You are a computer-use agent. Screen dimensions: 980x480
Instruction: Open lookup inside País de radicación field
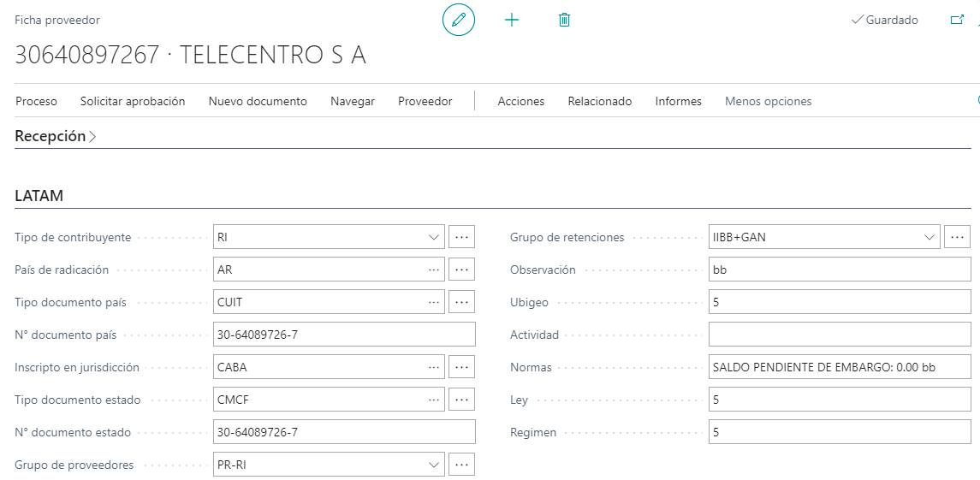[x=434, y=270]
